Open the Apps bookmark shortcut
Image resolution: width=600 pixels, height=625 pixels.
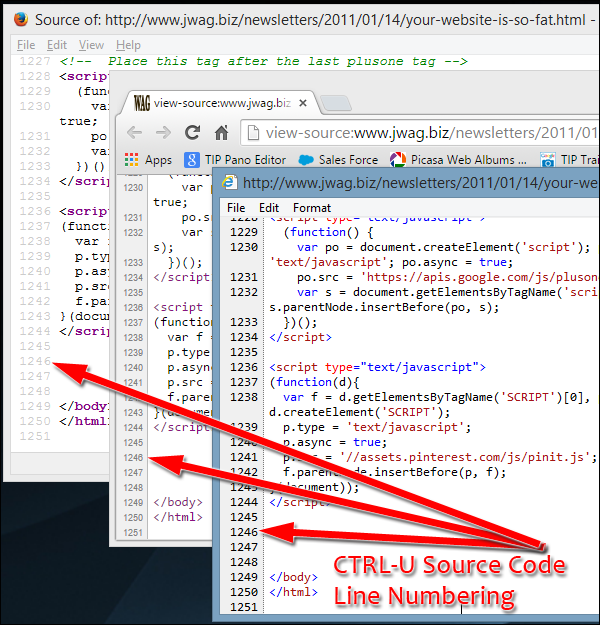point(148,160)
